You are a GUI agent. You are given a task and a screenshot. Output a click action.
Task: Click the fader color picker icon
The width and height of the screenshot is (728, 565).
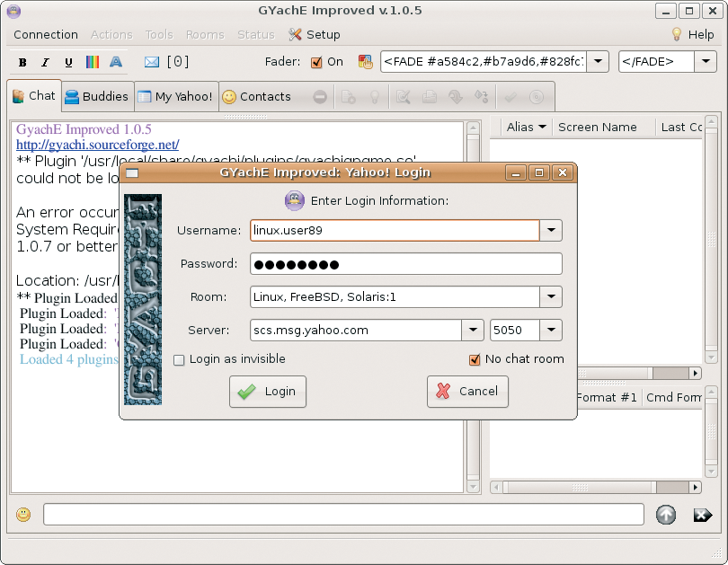366,62
